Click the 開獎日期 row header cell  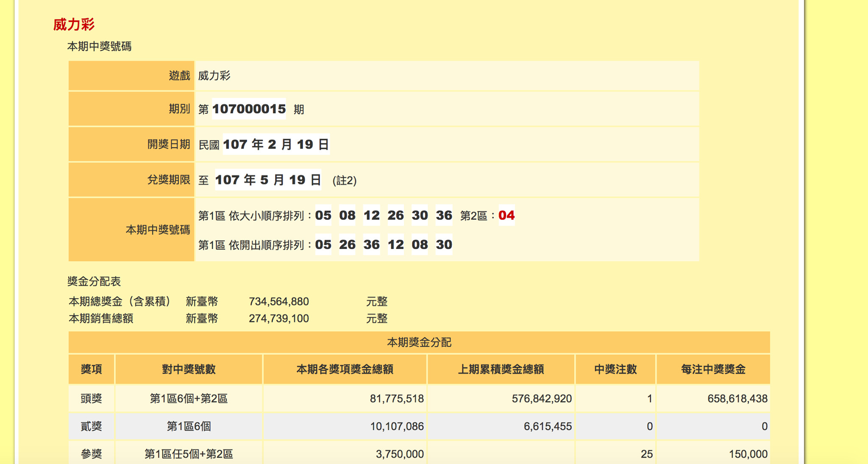[131, 145]
